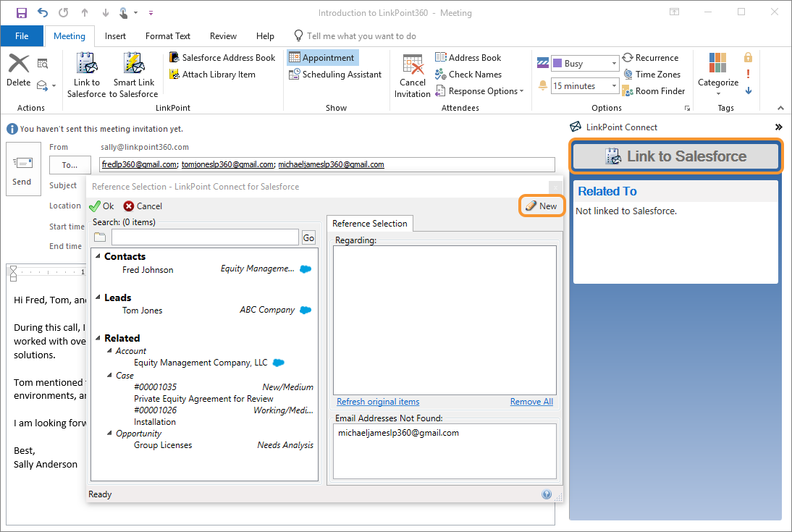Open the Insert ribbon tab

point(115,36)
